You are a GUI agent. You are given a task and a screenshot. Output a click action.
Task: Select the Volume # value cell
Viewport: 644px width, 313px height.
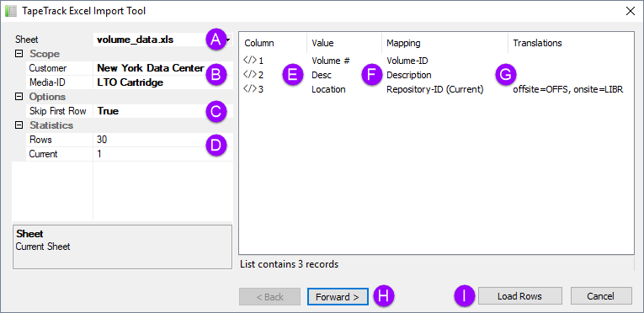[331, 61]
